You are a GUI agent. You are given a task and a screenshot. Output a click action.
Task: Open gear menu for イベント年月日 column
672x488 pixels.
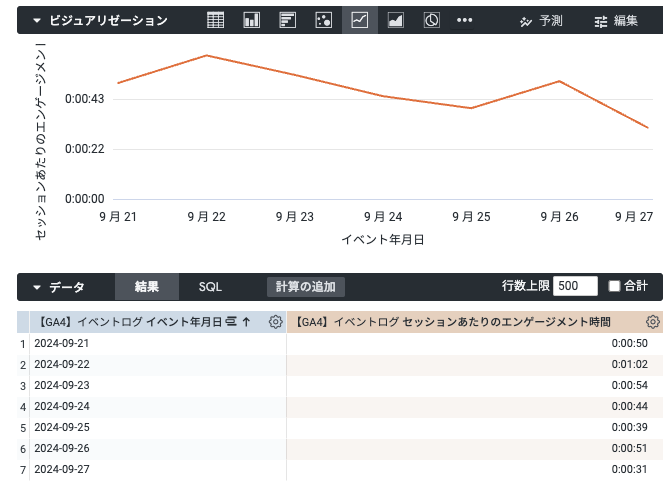(275, 322)
